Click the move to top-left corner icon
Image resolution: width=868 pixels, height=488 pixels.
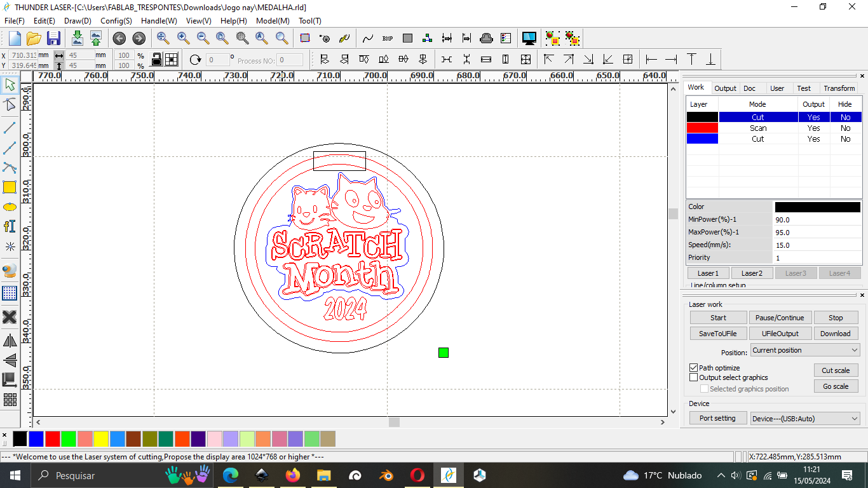549,59
